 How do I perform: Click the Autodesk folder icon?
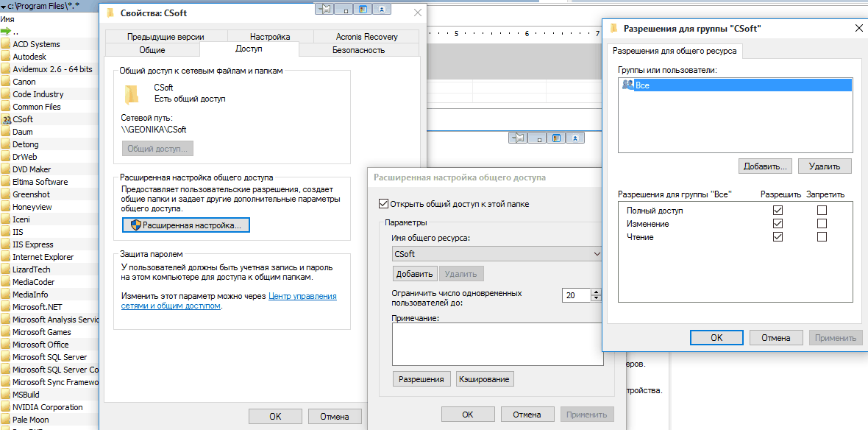coord(6,57)
